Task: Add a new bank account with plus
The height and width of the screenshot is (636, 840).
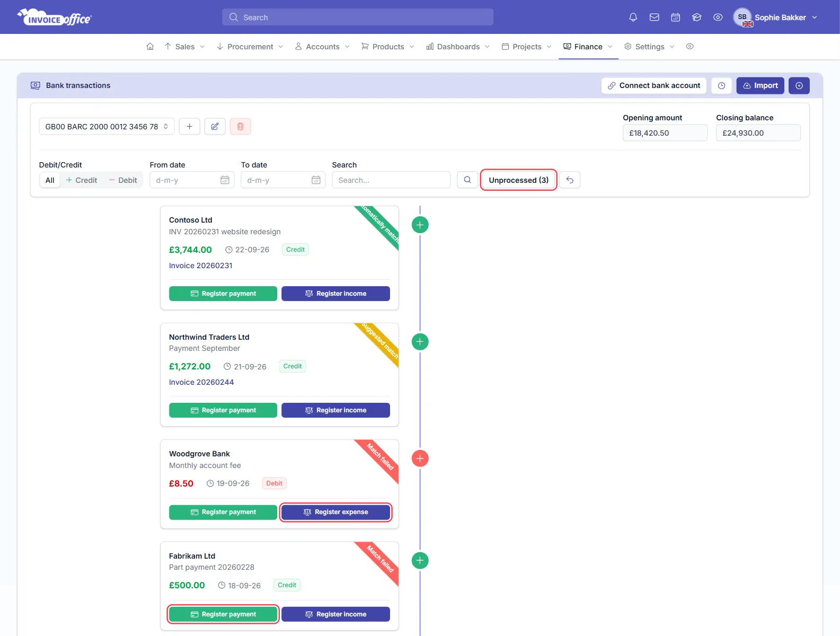Action: (x=189, y=127)
